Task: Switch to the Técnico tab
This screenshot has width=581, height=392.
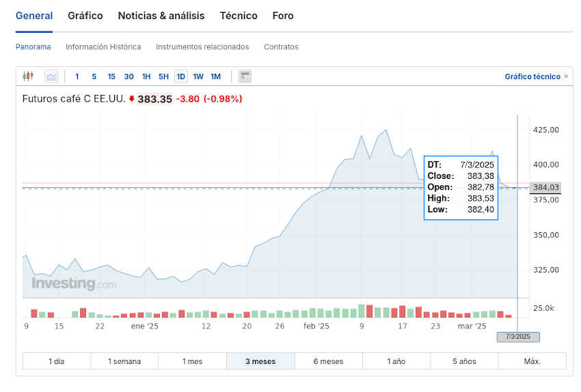Action: pos(239,16)
